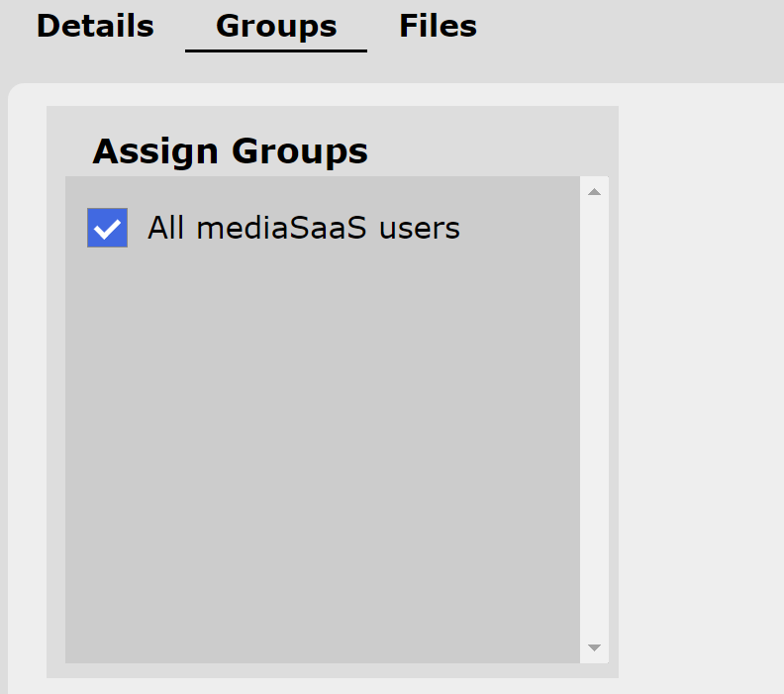Screen dimensions: 784x694
Task: Click the white checkmark icon
Action: tap(107, 228)
